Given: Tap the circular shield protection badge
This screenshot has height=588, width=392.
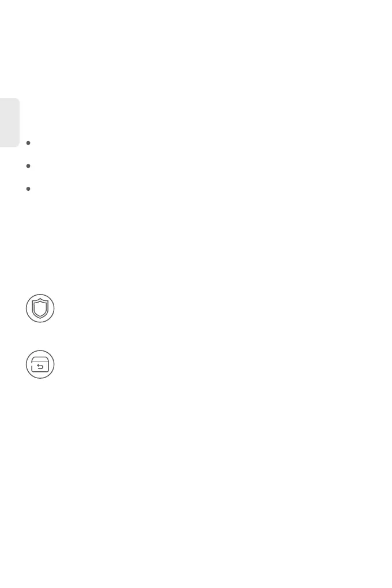Looking at the screenshot, I should [40, 308].
